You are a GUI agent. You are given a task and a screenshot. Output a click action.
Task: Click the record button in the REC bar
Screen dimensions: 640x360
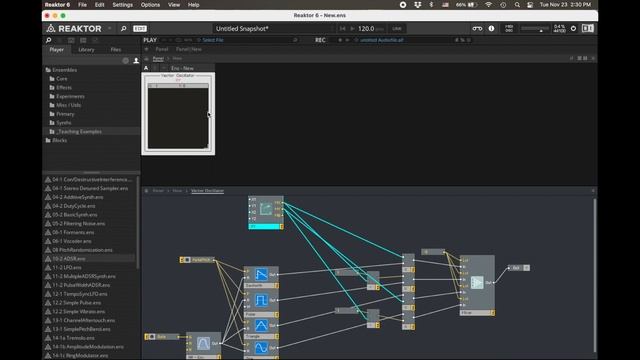340,40
